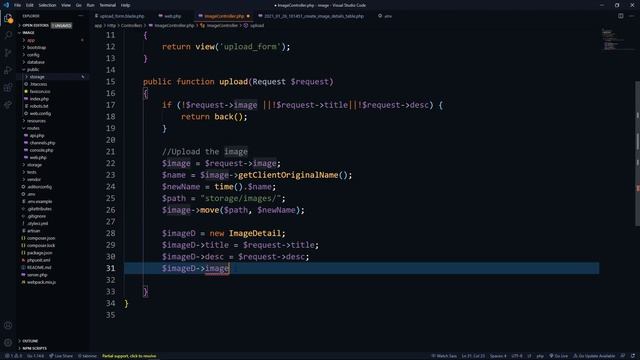
Task: Open the Explorer view in the activity bar
Action: [x=8, y=18]
